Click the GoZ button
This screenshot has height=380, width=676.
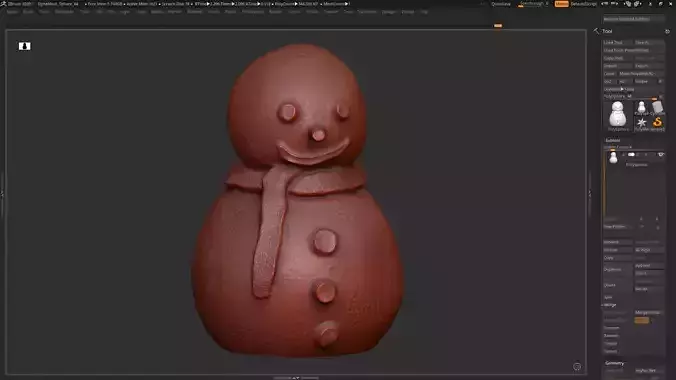point(609,81)
